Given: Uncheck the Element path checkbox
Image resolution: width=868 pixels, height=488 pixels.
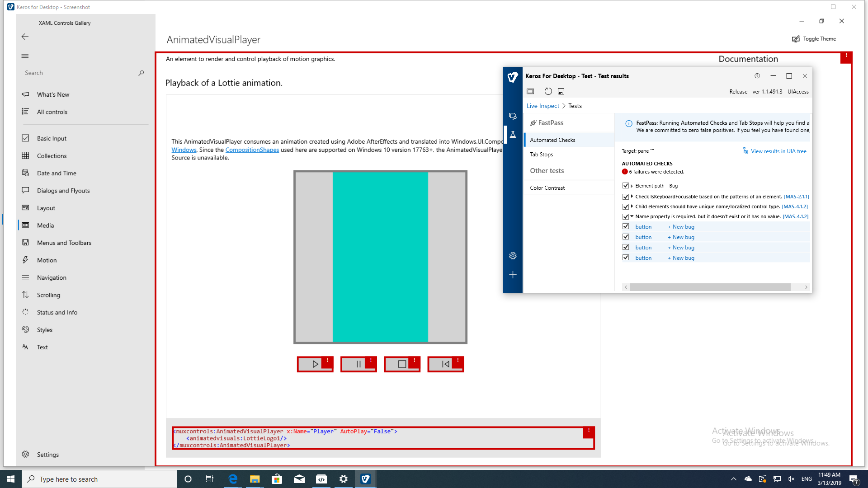Looking at the screenshot, I should click(x=626, y=185).
